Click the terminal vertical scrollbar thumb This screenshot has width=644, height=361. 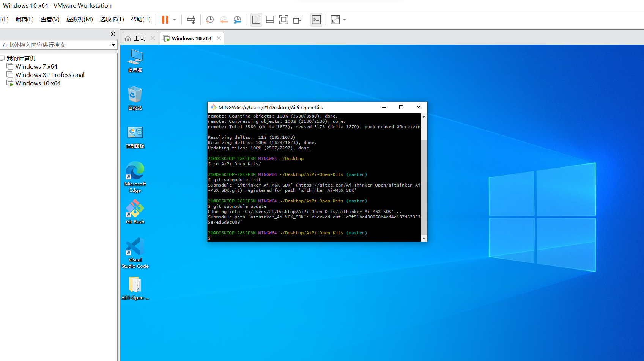[424, 187]
